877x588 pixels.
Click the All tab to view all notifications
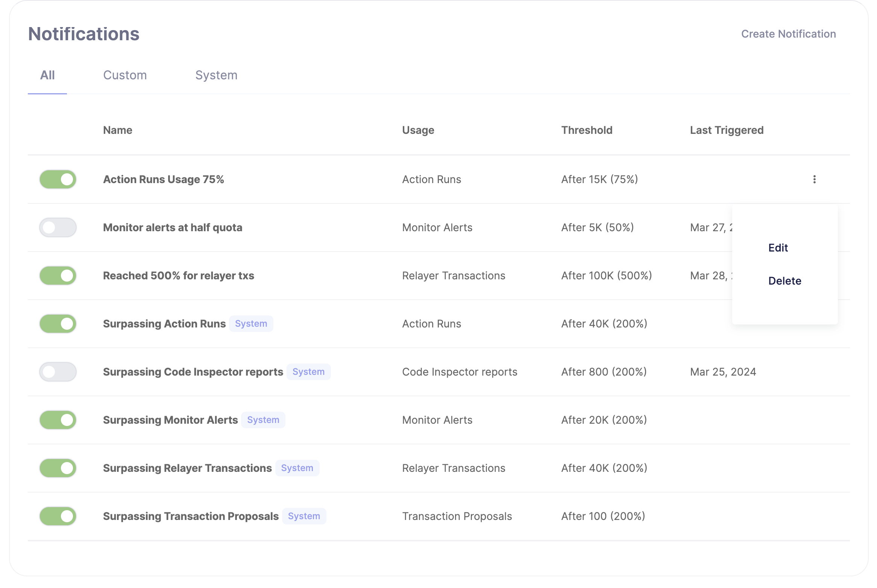(47, 75)
